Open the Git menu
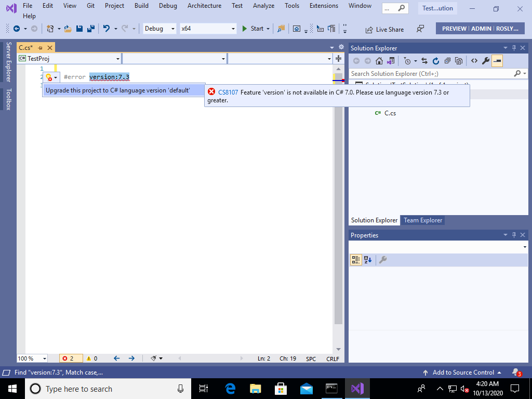 tap(90, 6)
